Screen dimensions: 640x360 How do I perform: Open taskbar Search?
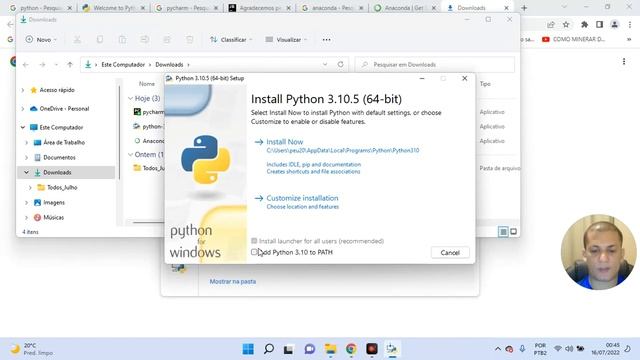(269, 349)
